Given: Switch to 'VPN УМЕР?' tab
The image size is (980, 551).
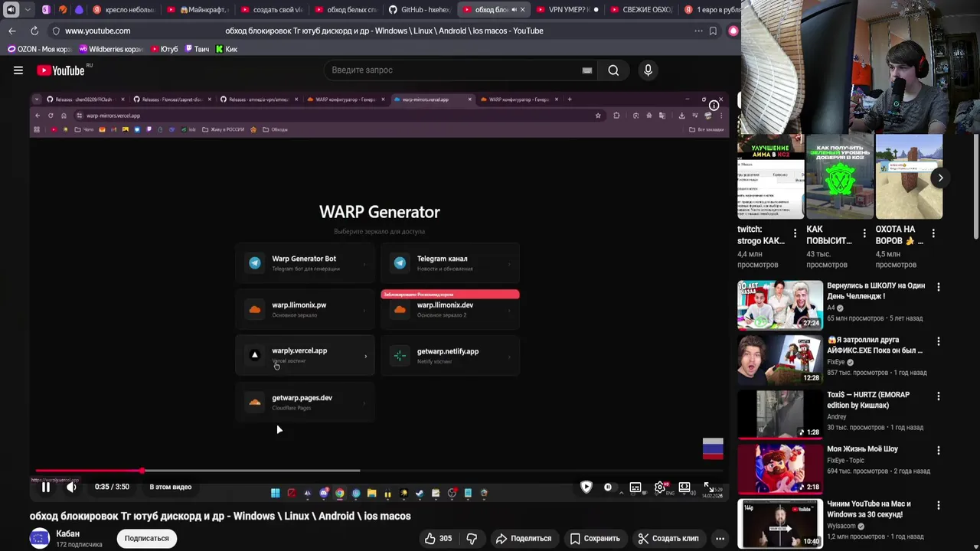Looking at the screenshot, I should (567, 10).
